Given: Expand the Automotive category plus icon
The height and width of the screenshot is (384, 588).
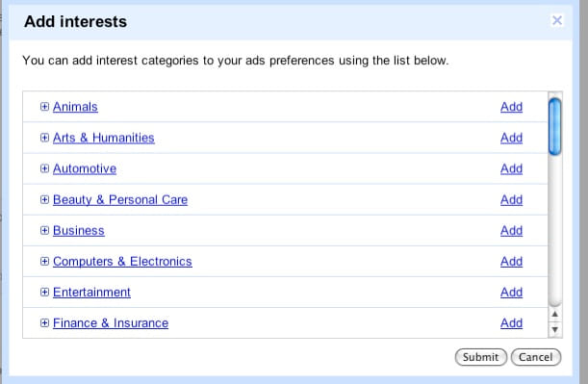Looking at the screenshot, I should 44,168.
